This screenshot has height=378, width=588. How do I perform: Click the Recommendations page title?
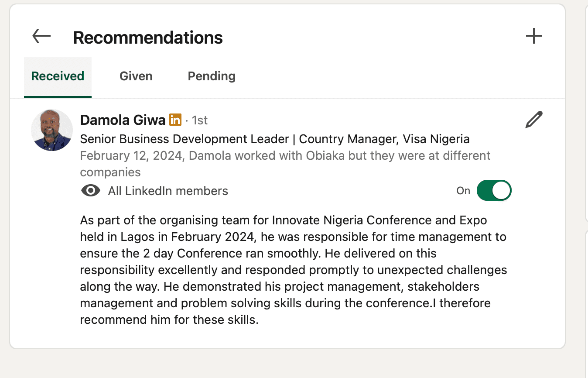147,38
